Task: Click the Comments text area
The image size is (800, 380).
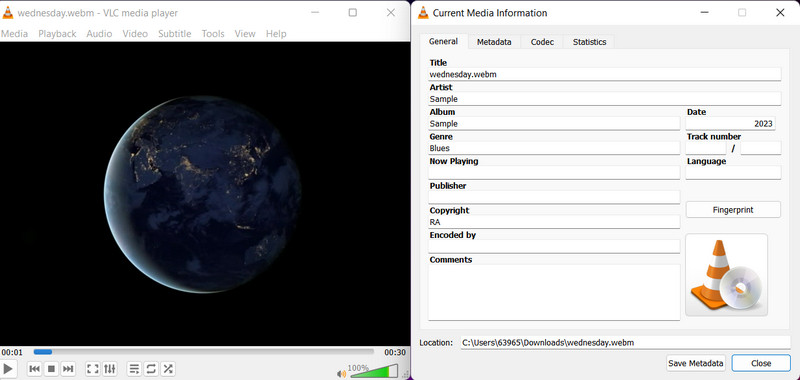Action: tap(554, 292)
